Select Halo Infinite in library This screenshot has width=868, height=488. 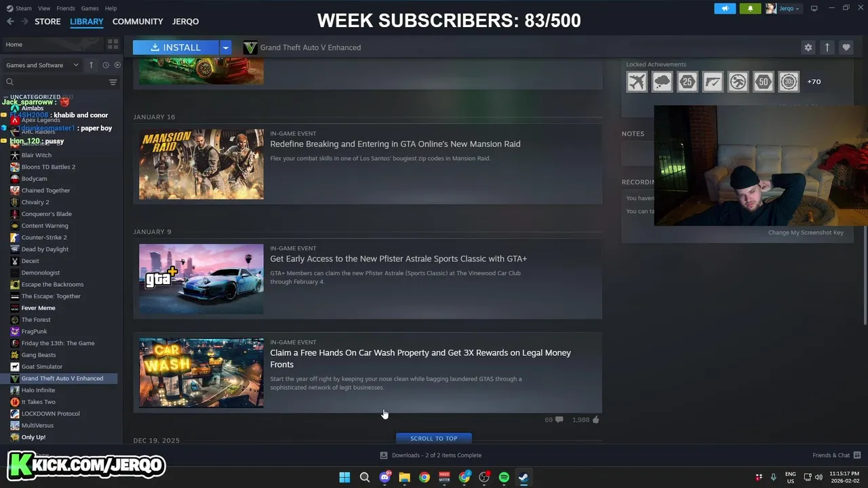(x=38, y=390)
